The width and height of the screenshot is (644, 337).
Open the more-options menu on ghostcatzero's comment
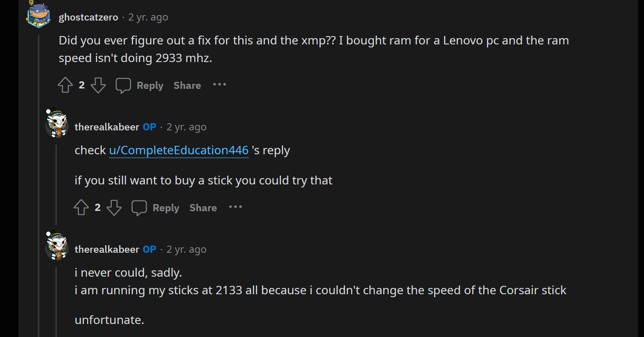[x=219, y=85]
